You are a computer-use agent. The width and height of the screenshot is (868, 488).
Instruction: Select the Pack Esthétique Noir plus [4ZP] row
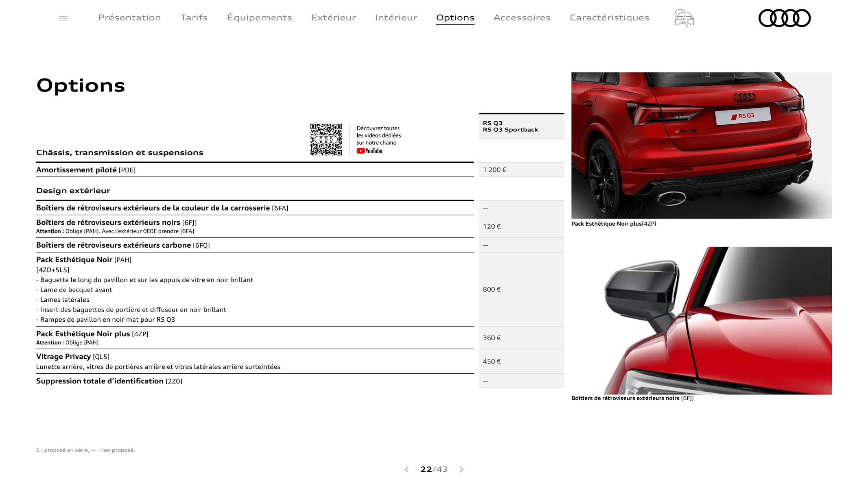(255, 338)
